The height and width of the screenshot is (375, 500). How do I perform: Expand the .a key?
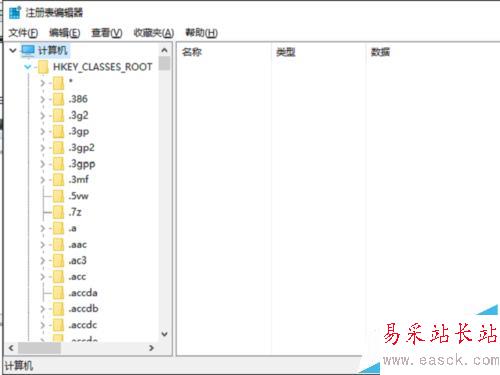43,228
